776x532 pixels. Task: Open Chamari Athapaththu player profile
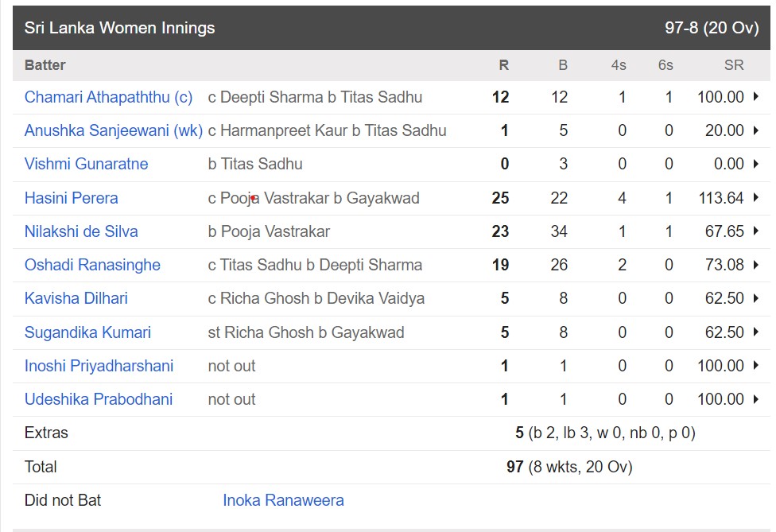coord(108,97)
